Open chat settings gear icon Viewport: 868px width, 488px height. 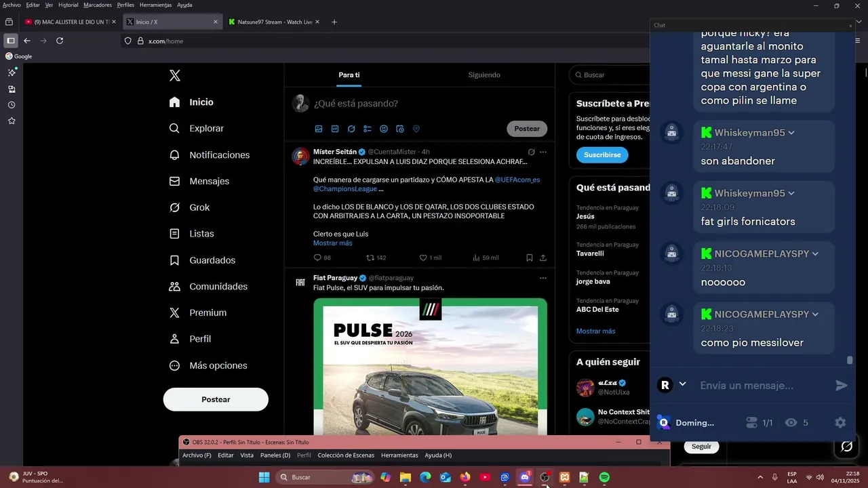click(x=840, y=422)
